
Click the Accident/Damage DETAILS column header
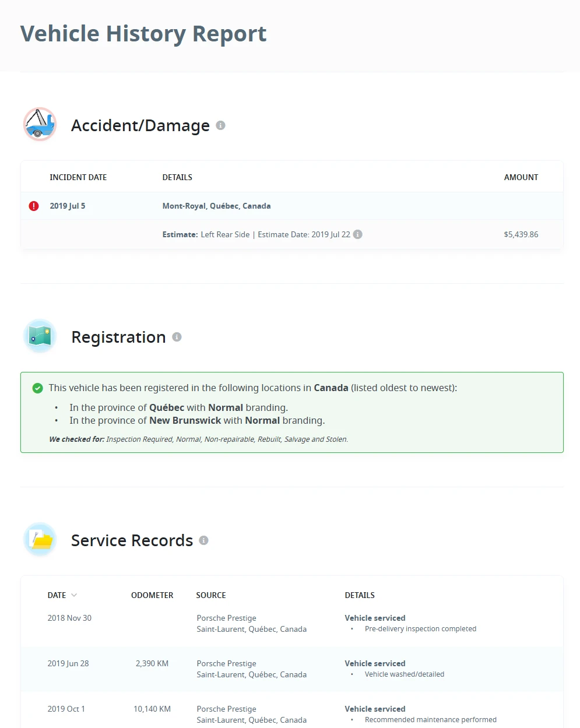pos(177,177)
